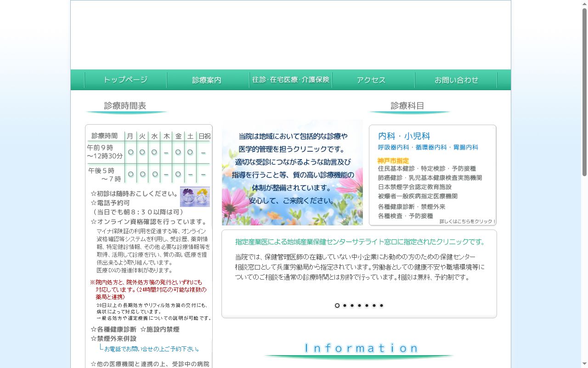Click the page's vertical scrollbar thumb
The image size is (588, 368).
584,92
